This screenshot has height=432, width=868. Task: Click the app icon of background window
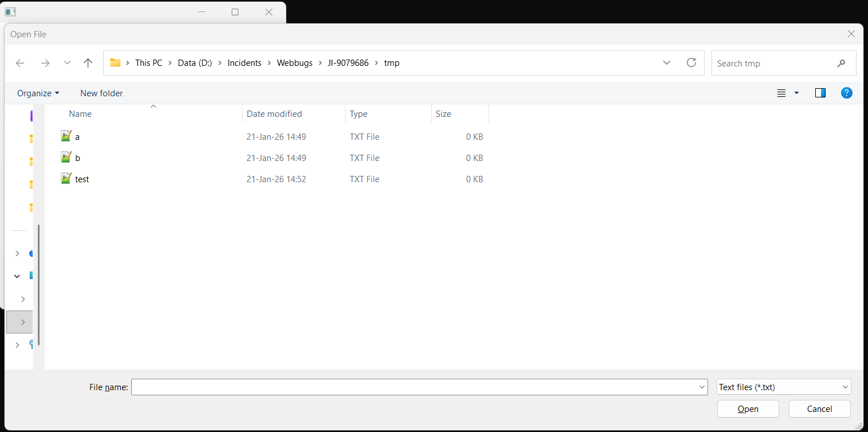pyautogui.click(x=10, y=11)
